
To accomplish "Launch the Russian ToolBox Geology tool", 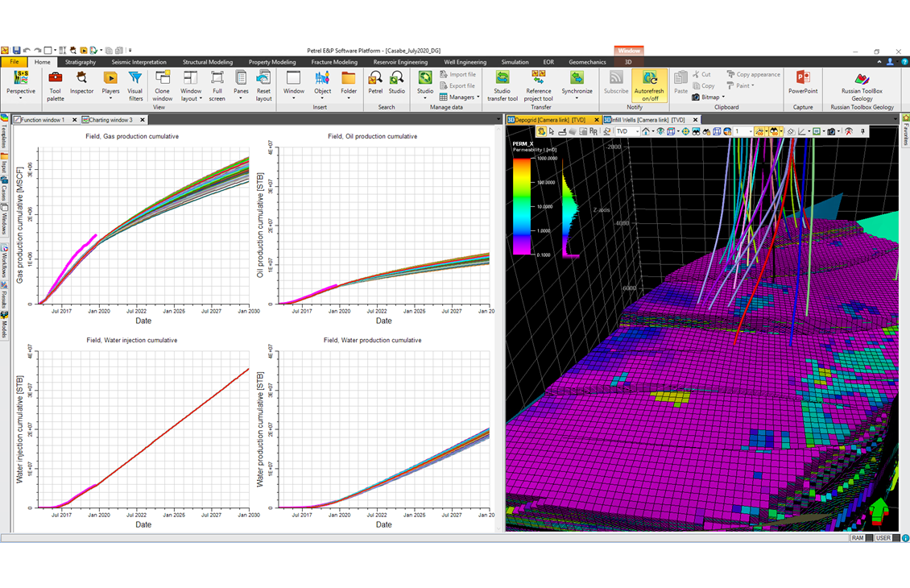I will 861,85.
